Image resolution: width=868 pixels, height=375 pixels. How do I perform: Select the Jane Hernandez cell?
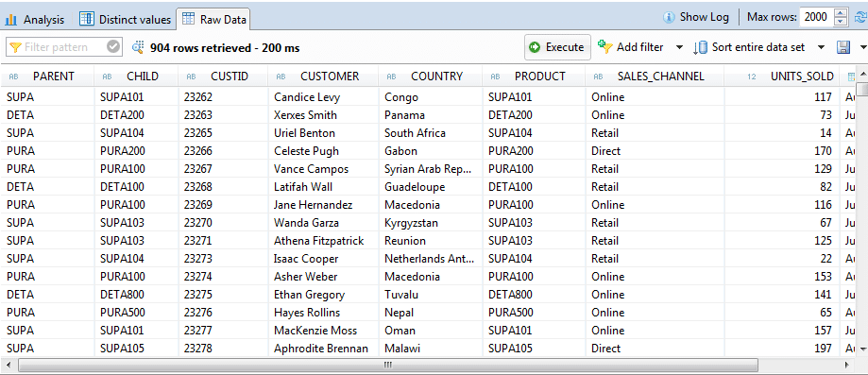tap(323, 205)
